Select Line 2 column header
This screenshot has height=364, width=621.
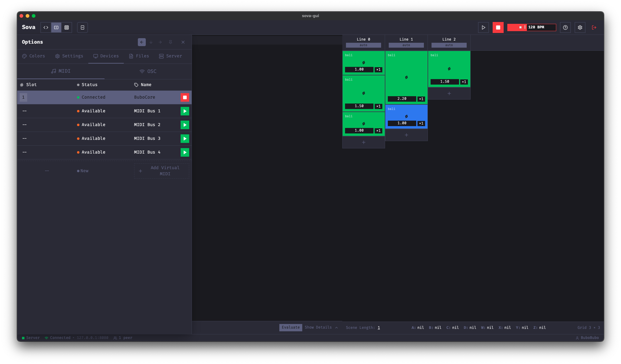point(449,39)
